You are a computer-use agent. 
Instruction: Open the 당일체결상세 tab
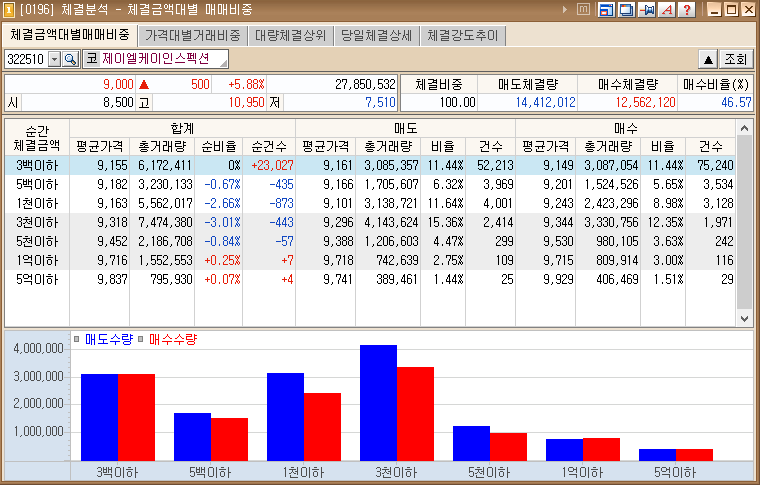click(376, 35)
